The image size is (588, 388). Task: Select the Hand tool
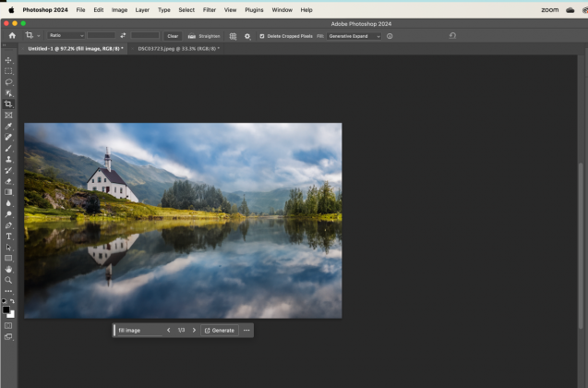pos(8,269)
